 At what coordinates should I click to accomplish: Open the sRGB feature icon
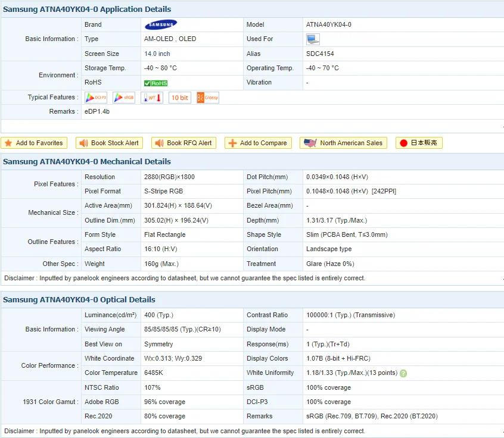(124, 97)
